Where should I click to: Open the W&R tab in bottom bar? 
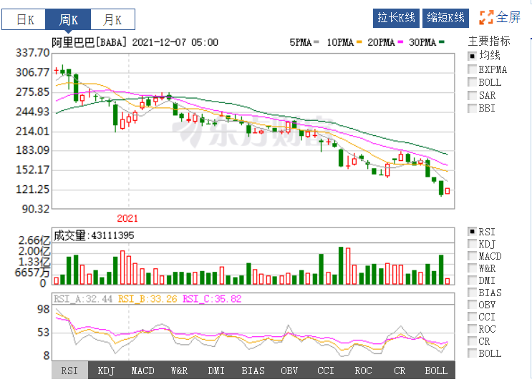[x=180, y=371]
